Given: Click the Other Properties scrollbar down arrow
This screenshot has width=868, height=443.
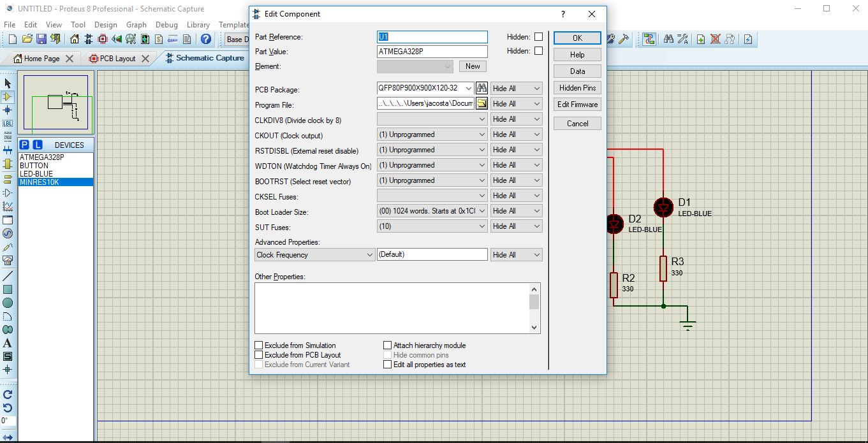Looking at the screenshot, I should coord(534,328).
